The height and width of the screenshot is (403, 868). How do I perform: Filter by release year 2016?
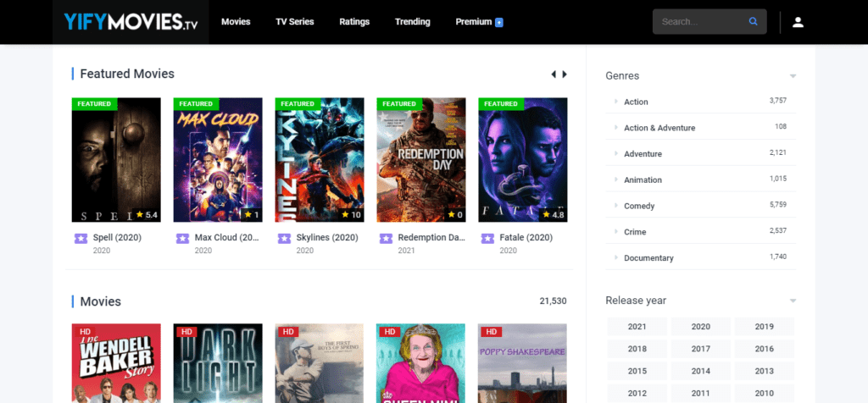point(765,349)
